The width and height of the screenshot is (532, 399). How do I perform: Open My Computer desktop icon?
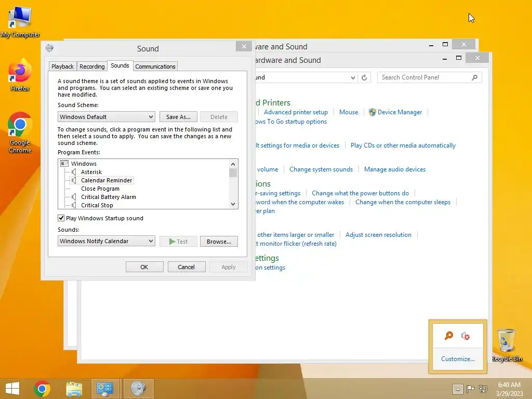tap(20, 22)
